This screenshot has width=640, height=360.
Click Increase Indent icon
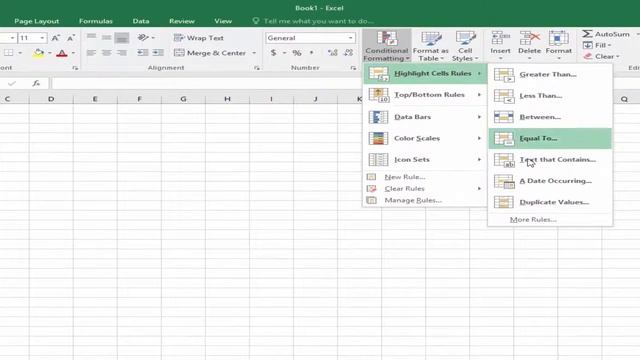pyautogui.click(x=158, y=53)
